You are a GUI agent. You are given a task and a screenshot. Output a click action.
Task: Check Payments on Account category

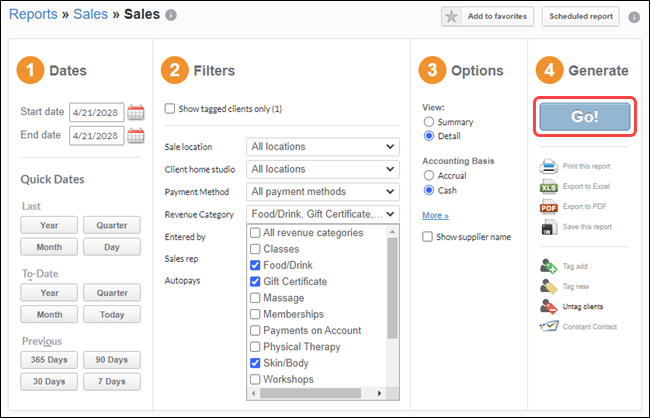[255, 331]
